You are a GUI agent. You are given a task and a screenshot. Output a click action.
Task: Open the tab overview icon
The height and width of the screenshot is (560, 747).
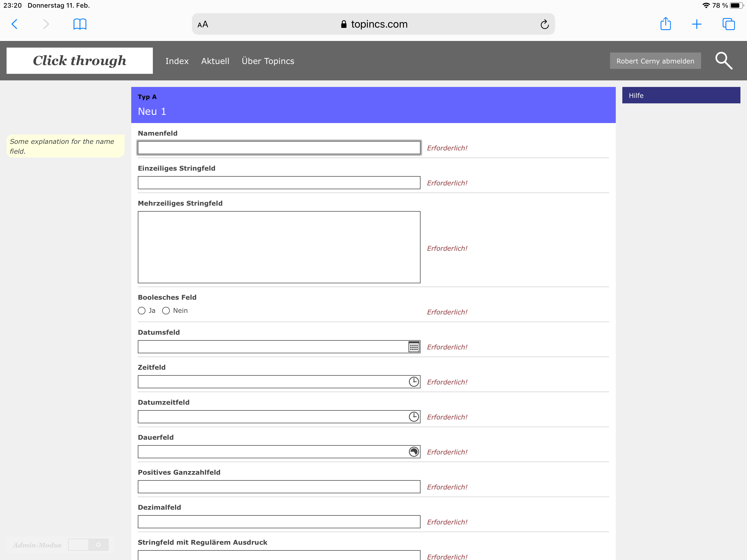click(x=728, y=24)
